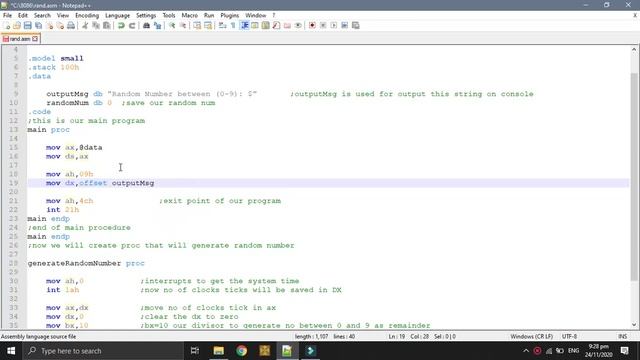
Task: Click the UTF-8 encoding status field
Action: [x=569, y=337]
